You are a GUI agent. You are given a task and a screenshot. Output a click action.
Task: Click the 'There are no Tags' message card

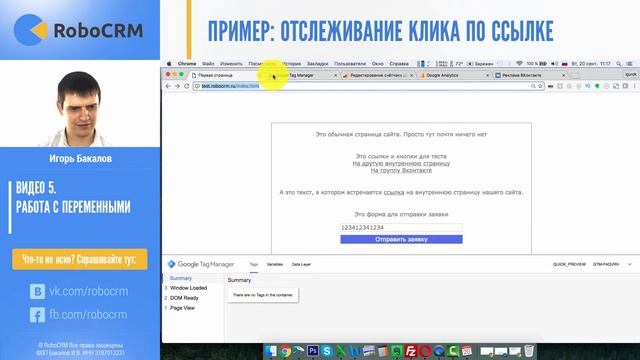[x=263, y=295]
